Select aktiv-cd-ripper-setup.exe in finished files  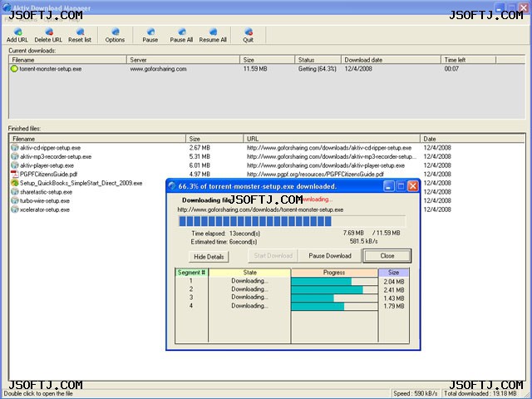(x=50, y=148)
